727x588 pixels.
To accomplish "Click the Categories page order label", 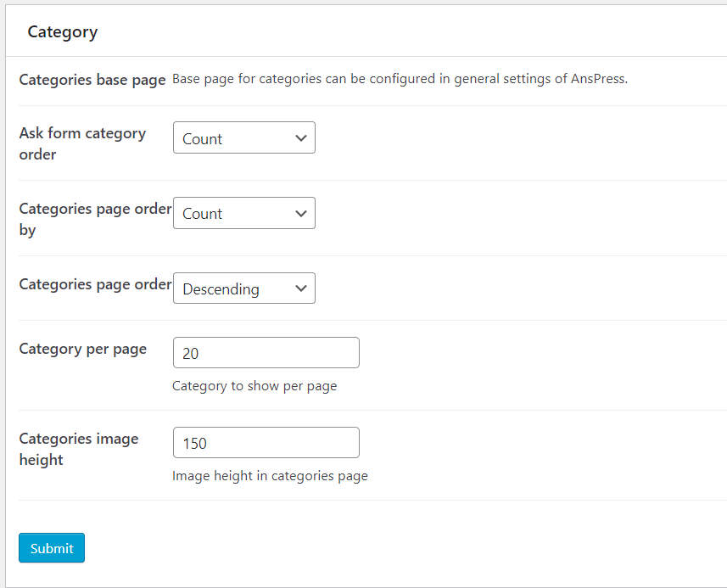I will (x=94, y=284).
